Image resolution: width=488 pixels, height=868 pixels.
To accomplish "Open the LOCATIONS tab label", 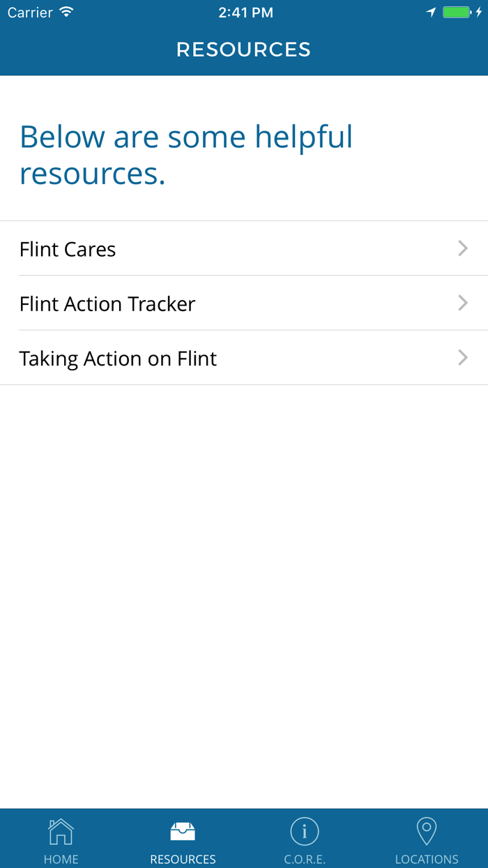I will tap(426, 859).
